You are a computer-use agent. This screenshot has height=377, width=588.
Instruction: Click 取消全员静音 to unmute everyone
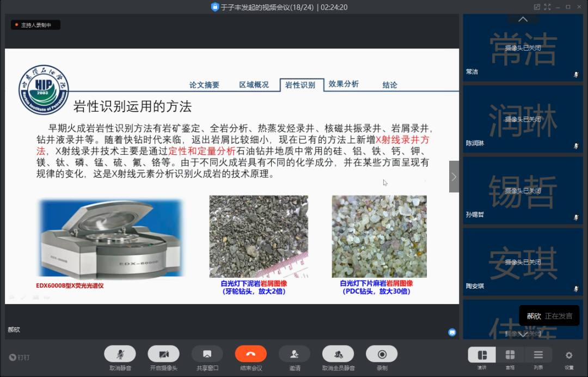pyautogui.click(x=338, y=354)
